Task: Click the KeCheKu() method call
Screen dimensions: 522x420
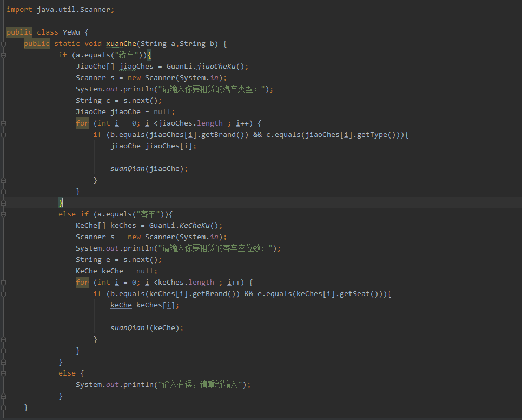Action: 199,226
